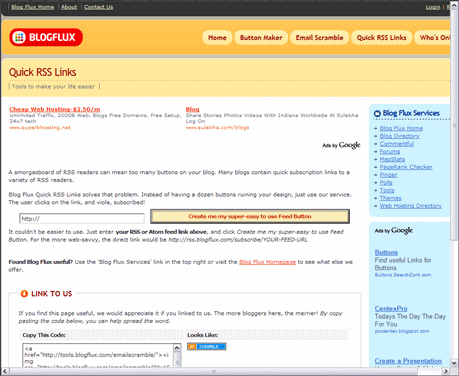Open MapStats sidebar link
This screenshot has height=376, width=459.
pos(392,159)
